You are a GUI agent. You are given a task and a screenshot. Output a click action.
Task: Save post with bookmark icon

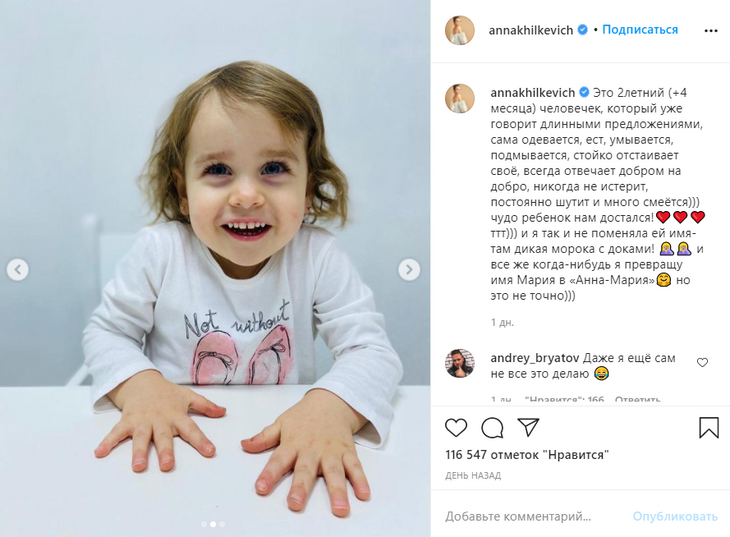tap(709, 427)
